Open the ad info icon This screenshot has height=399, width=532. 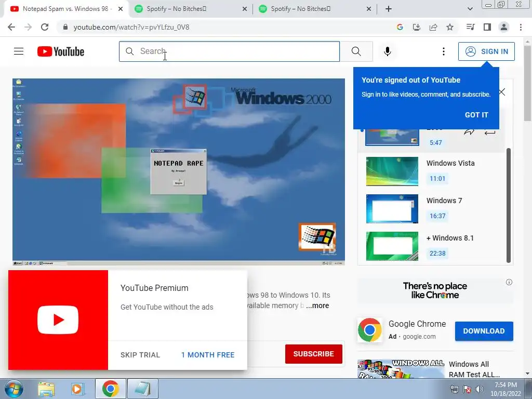click(509, 282)
